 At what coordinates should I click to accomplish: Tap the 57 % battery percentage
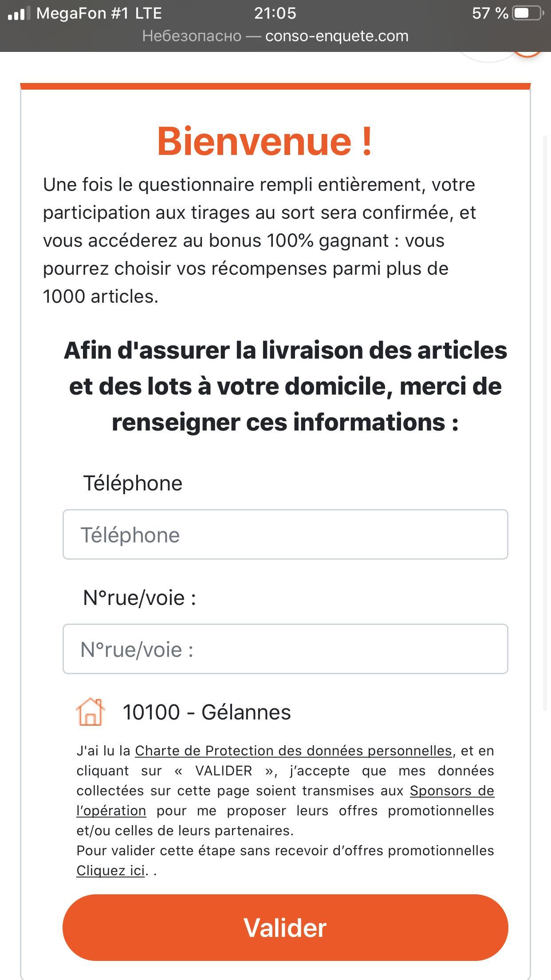(490, 13)
